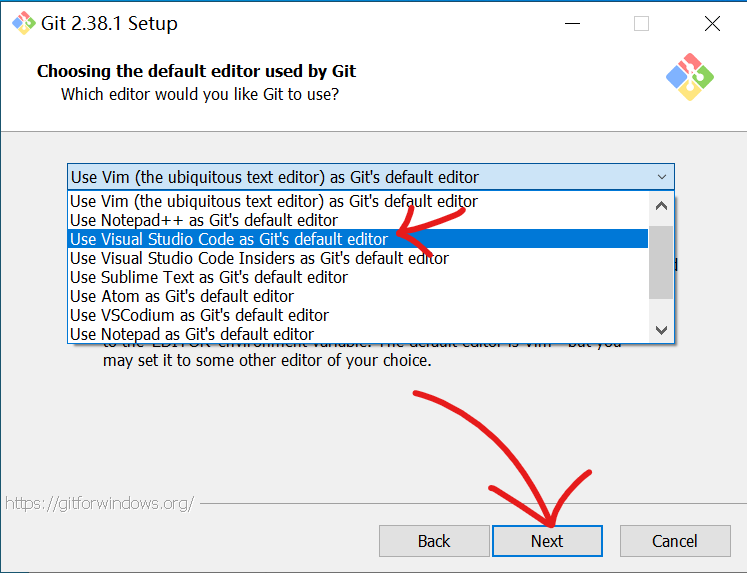Select Visual Studio Code as default editor
Screen dimensions: 747x573
click(x=229, y=239)
